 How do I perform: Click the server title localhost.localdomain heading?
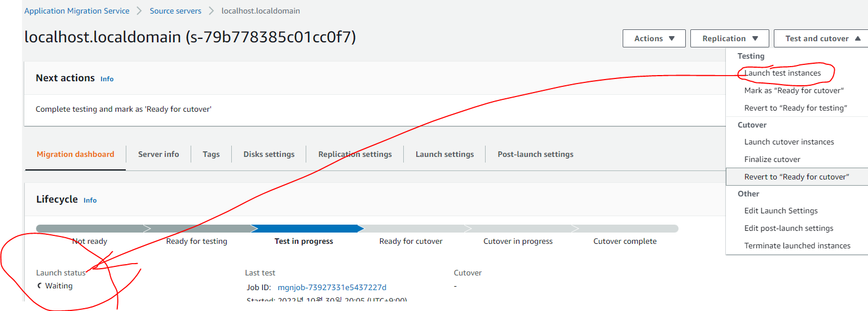tap(190, 37)
